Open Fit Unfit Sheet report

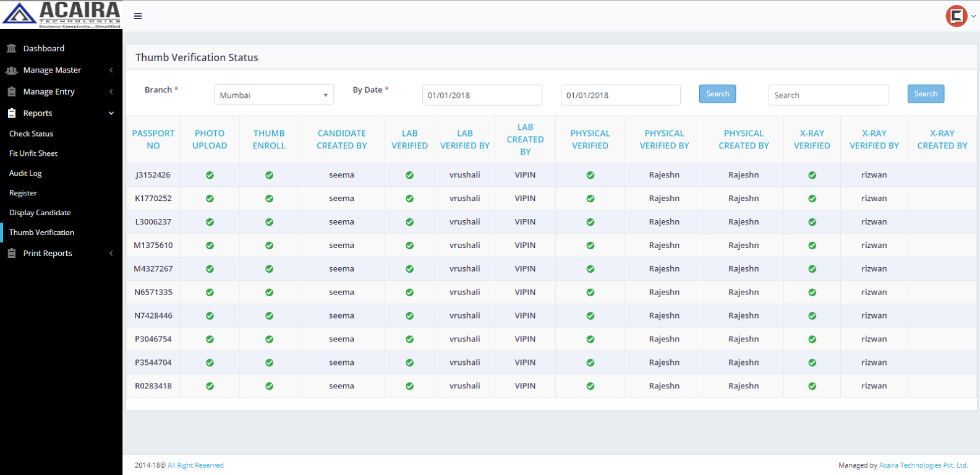point(33,153)
